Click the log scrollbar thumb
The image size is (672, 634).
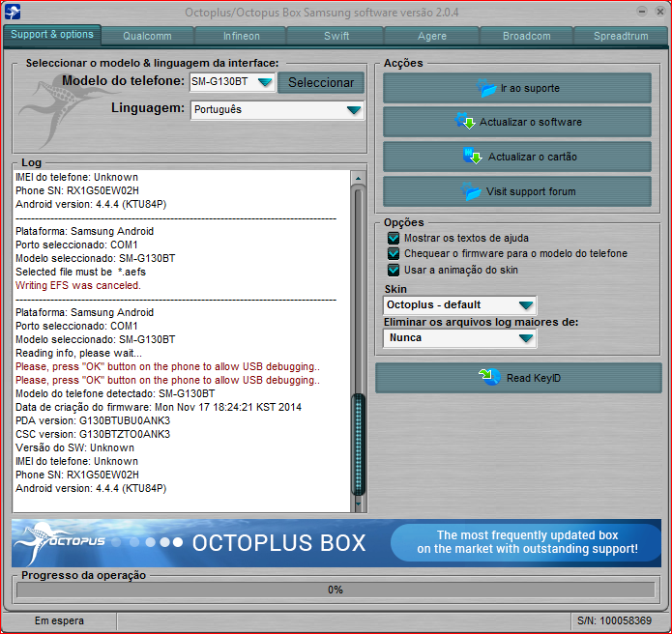[359, 445]
